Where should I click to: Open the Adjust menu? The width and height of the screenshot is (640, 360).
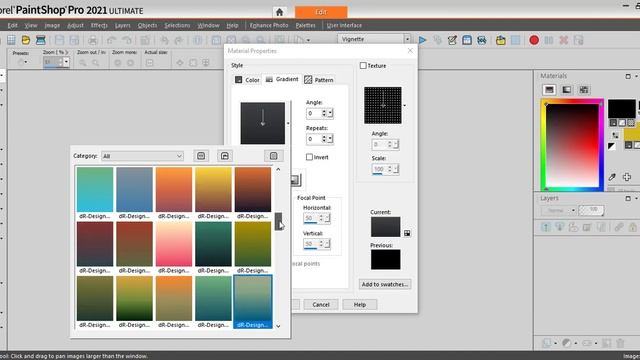(75, 25)
